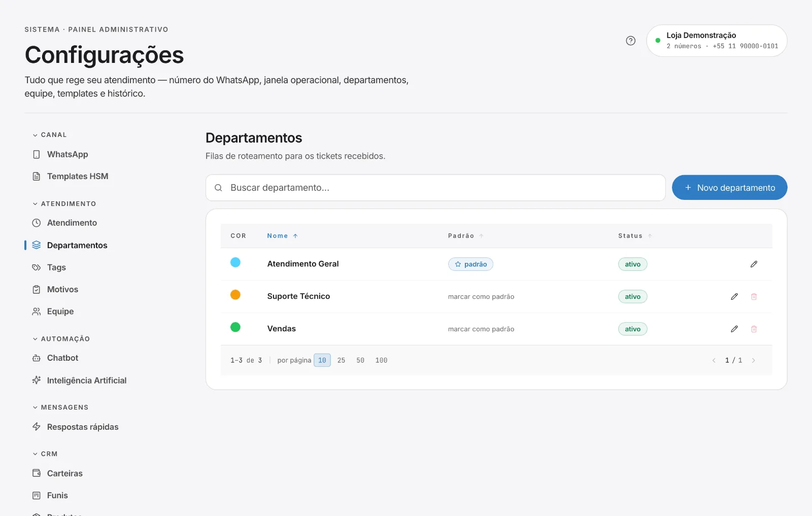The height and width of the screenshot is (516, 812).
Task: Collapse the AUTOMAÇÃO section
Action: point(61,339)
